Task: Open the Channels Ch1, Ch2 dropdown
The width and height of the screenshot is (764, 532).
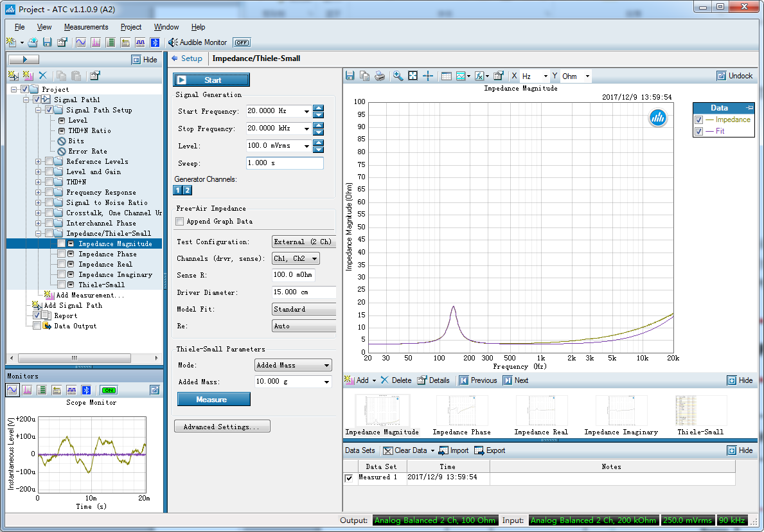Action: (296, 258)
